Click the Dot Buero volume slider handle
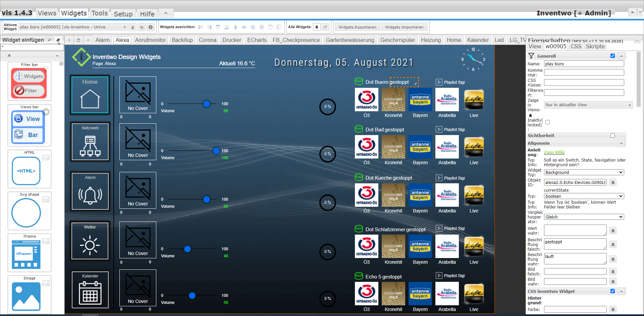 click(207, 104)
